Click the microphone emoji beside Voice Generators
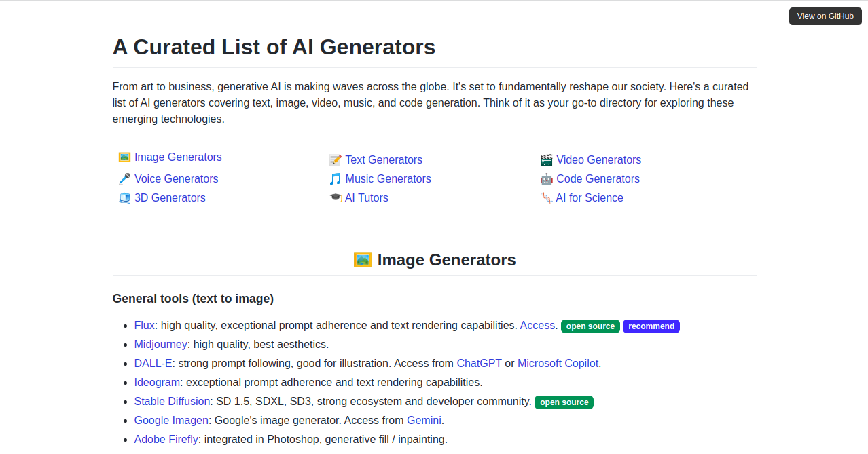This screenshot has height=454, width=868. (124, 179)
